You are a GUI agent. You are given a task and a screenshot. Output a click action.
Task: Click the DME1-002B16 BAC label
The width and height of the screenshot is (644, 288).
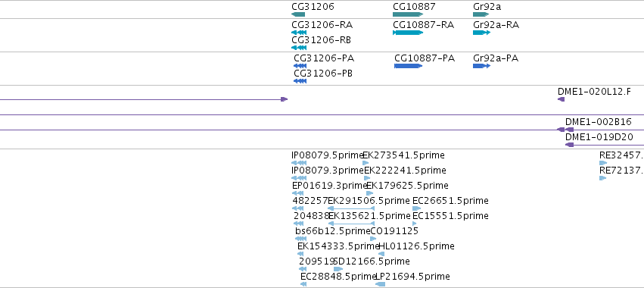coord(599,122)
